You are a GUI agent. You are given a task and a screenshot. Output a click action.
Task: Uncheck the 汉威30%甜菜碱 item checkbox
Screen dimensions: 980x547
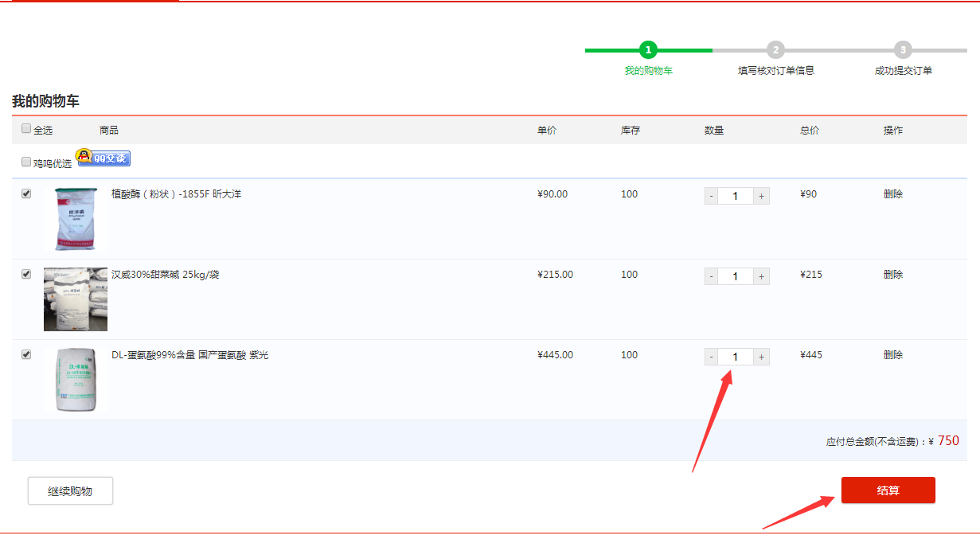(x=26, y=274)
